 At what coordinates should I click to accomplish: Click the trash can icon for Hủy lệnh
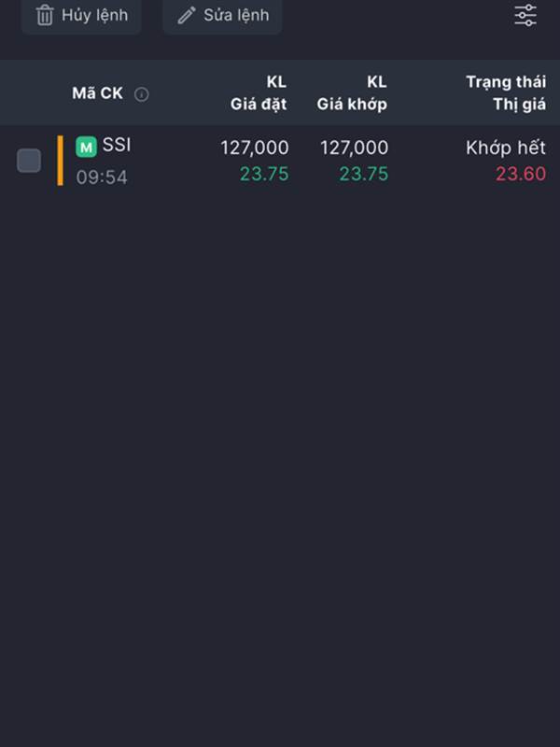pos(45,15)
